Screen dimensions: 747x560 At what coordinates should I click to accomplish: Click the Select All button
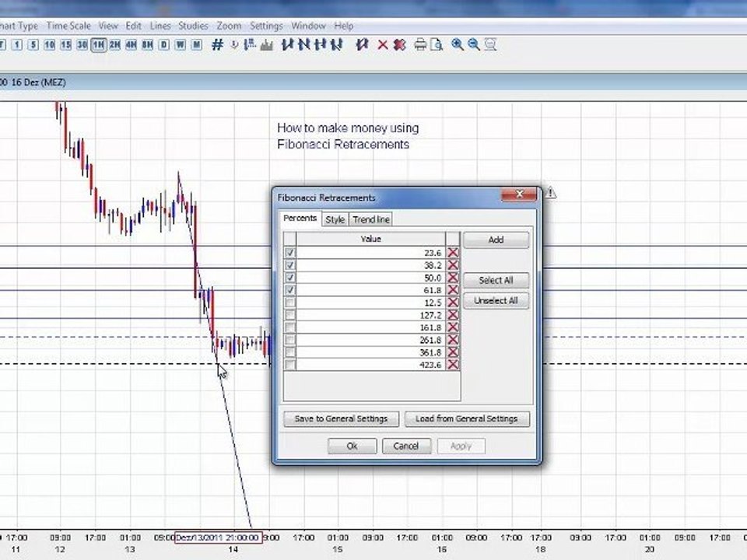click(x=496, y=280)
